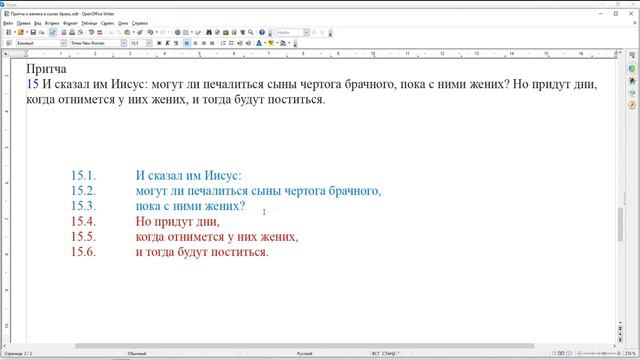
Task: Toggle Bold formatting
Action: (x=159, y=43)
